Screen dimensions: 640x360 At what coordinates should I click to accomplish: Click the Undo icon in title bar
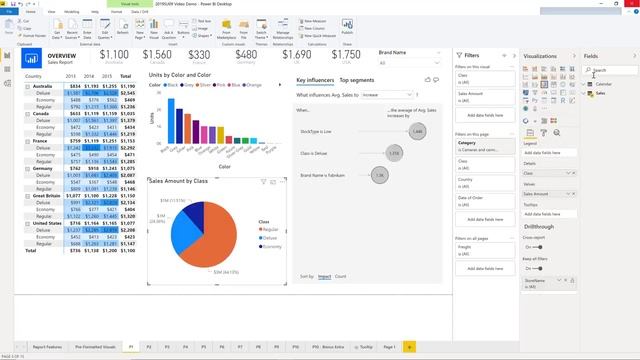pyautogui.click(x=20, y=4)
